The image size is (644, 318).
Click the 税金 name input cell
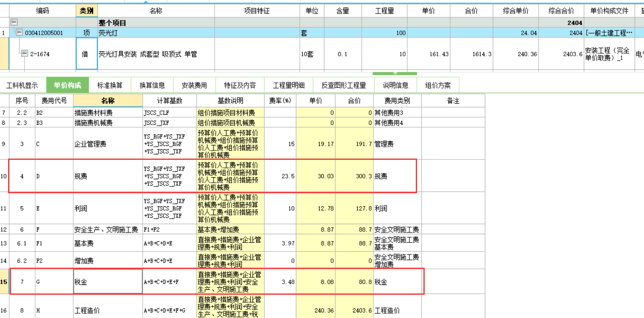click(108, 281)
